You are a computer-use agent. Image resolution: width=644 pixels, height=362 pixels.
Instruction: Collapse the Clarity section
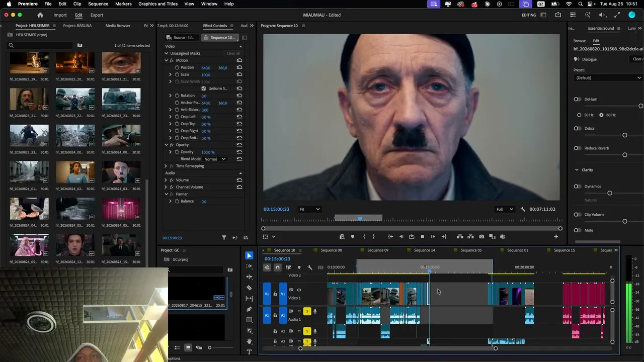(577, 170)
